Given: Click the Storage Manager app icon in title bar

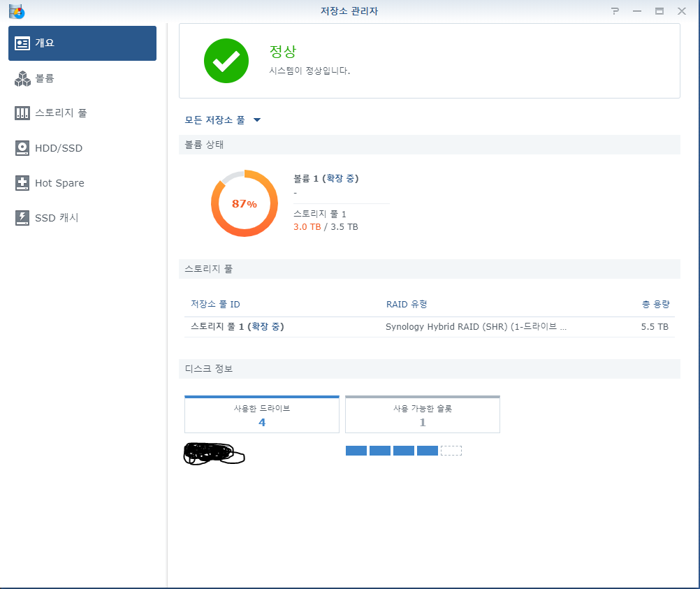Looking at the screenshot, I should 17,11.
